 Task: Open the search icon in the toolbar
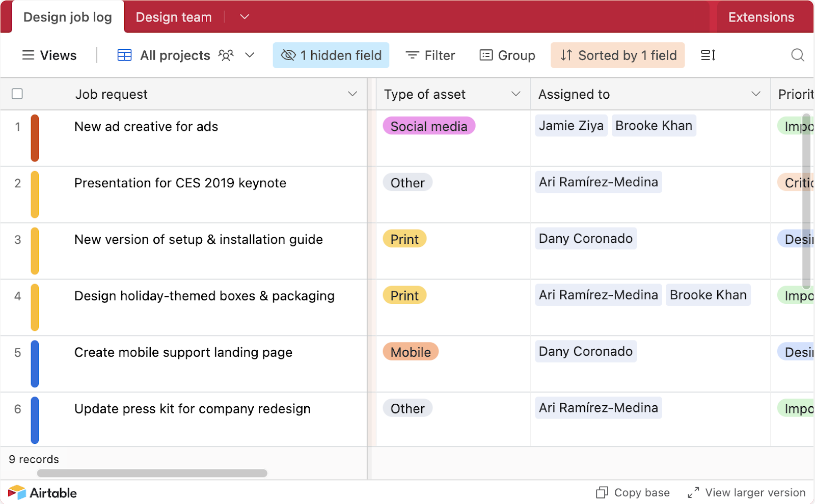point(797,55)
